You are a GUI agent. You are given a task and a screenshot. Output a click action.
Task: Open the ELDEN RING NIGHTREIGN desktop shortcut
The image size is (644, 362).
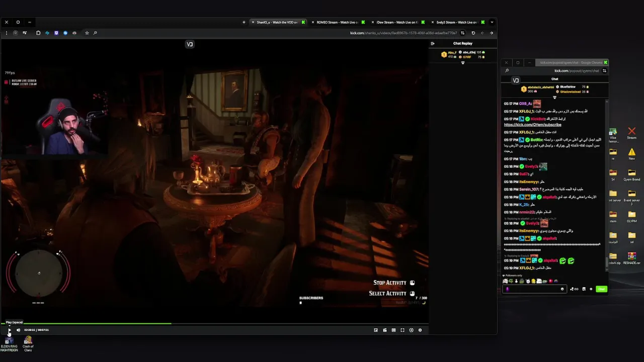coord(9,344)
